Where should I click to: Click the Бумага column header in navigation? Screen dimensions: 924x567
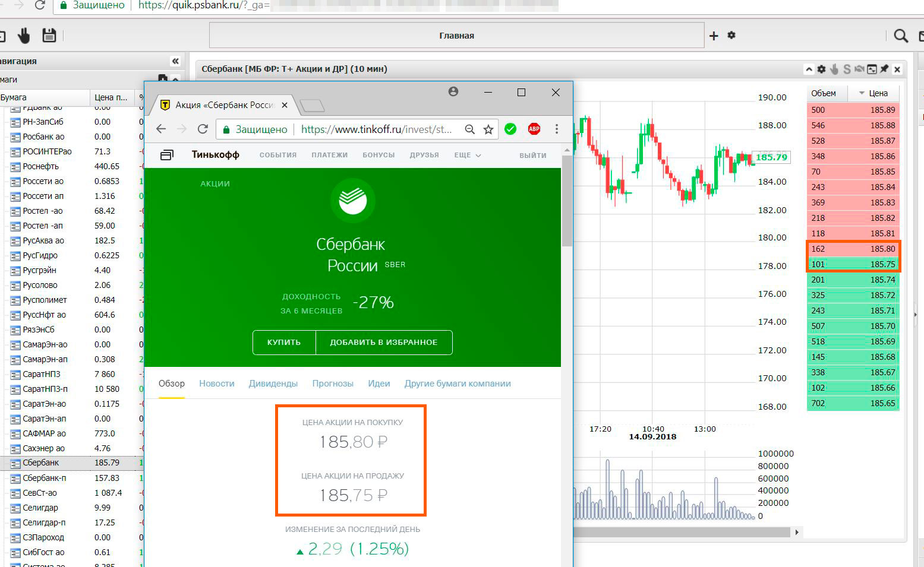pos(45,97)
